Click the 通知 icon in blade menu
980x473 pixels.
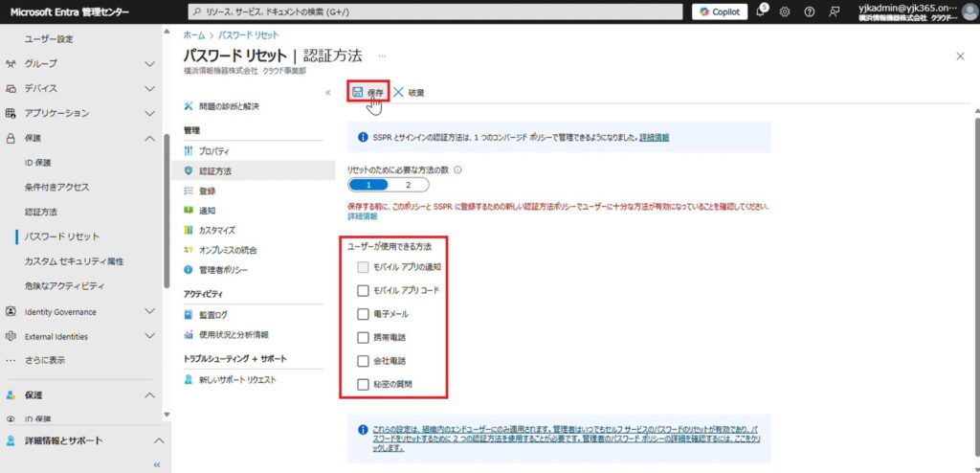click(189, 211)
